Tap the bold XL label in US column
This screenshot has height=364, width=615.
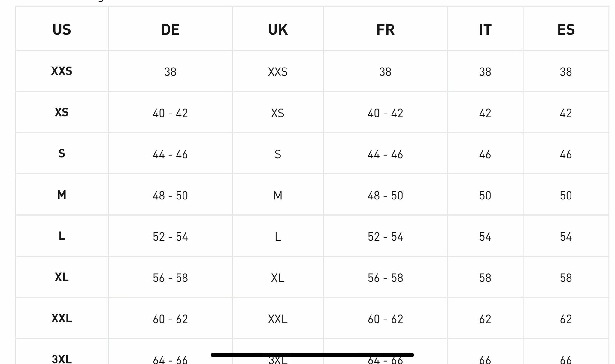point(62,277)
